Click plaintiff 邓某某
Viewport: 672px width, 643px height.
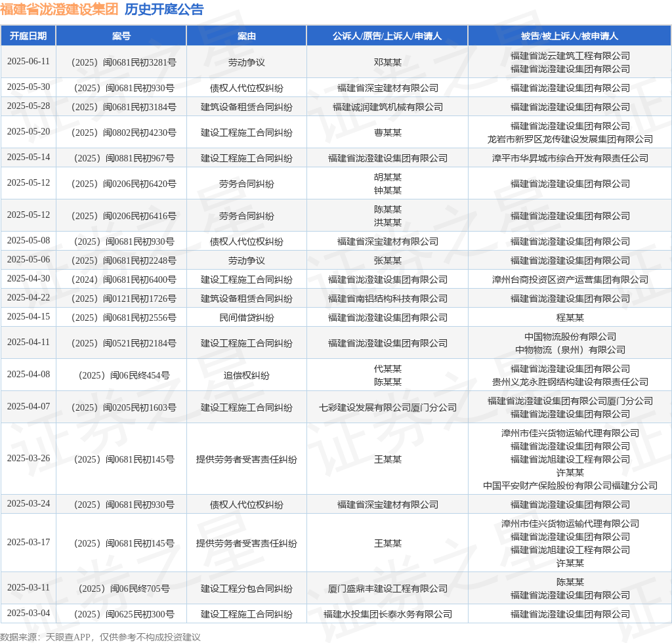[387, 62]
